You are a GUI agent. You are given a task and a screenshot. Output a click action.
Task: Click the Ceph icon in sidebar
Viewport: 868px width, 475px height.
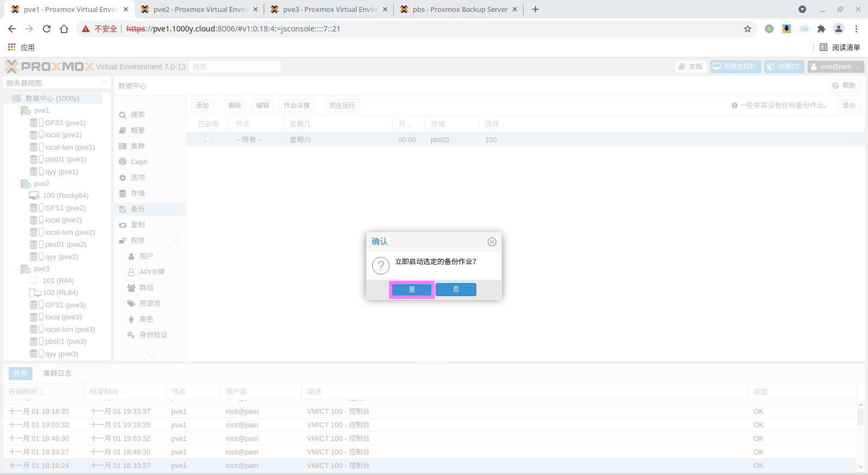click(x=123, y=162)
